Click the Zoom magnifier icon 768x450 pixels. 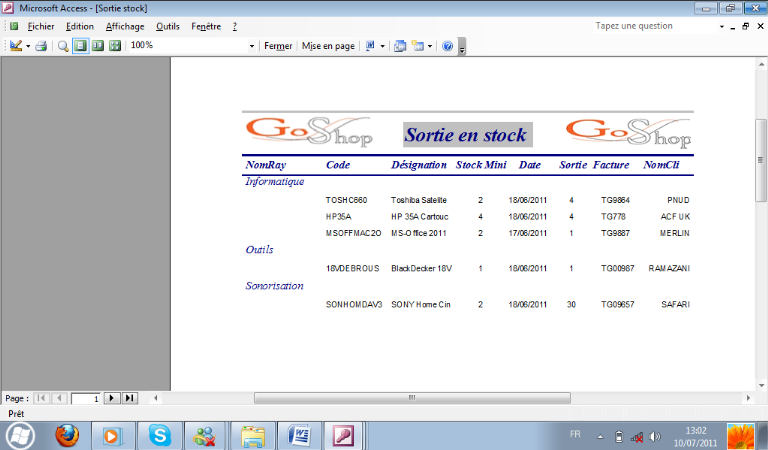(x=63, y=46)
